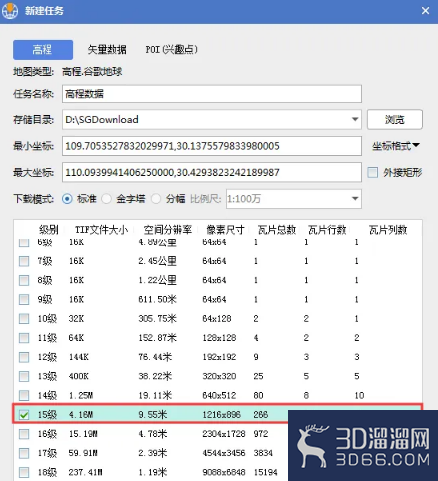The image size is (438, 481).
Task: Open the 比例尺 1:100万 dropdown
Action: tap(294, 199)
